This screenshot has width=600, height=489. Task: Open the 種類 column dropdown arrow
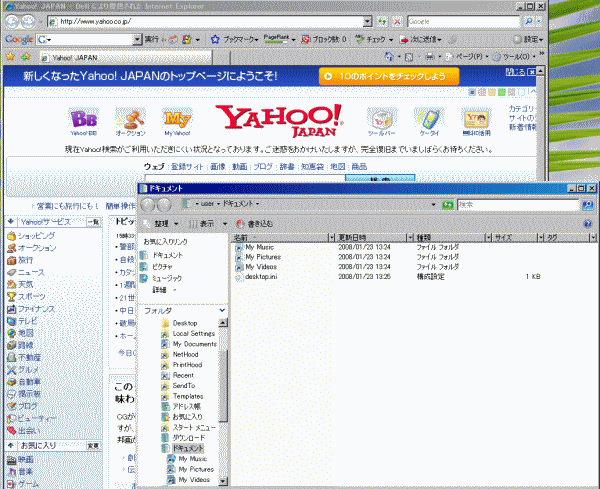[488, 238]
